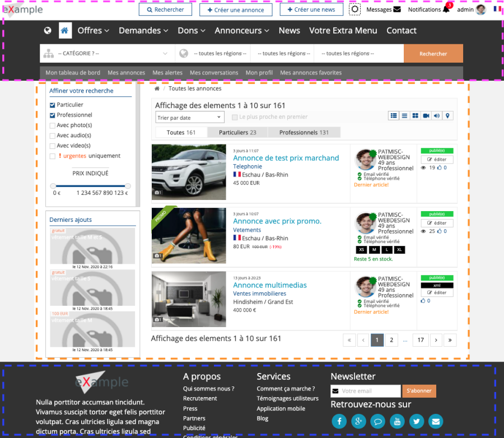Open the Facebook page from the footer
This screenshot has width=504, height=438.
click(x=339, y=421)
